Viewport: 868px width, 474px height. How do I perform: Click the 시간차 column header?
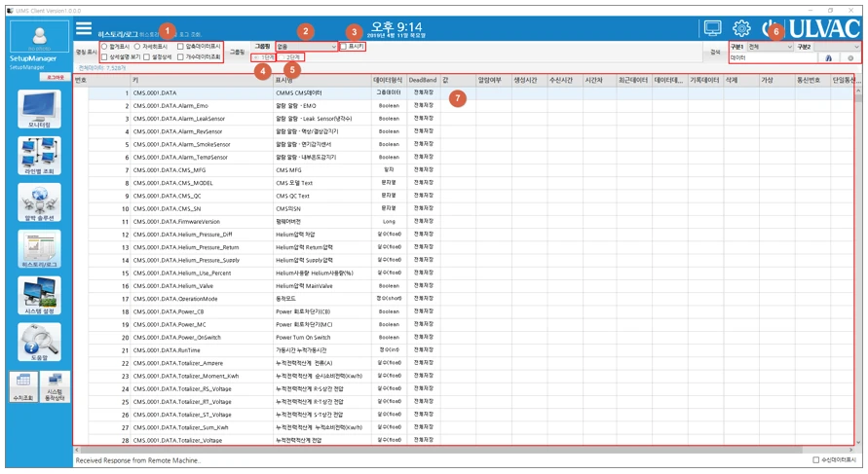coord(599,81)
